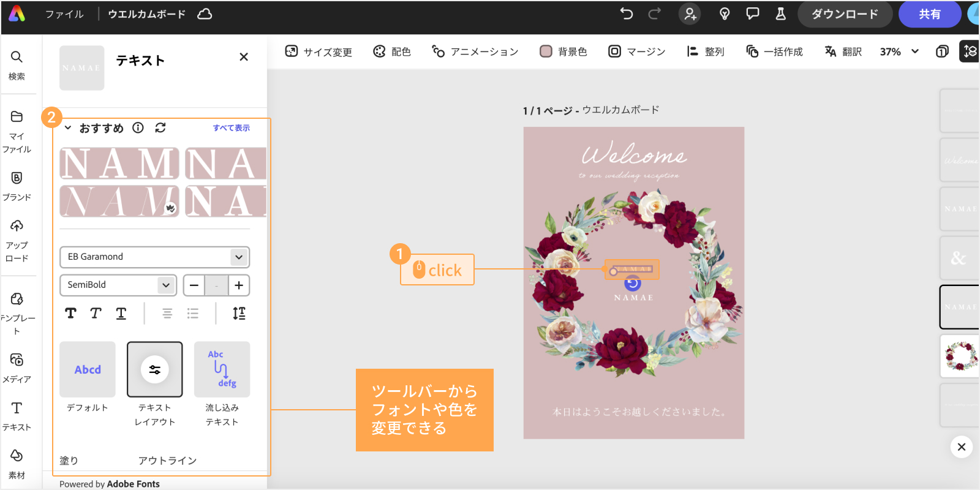Collapse the おすすめ section
The height and width of the screenshot is (490, 980).
tap(68, 128)
